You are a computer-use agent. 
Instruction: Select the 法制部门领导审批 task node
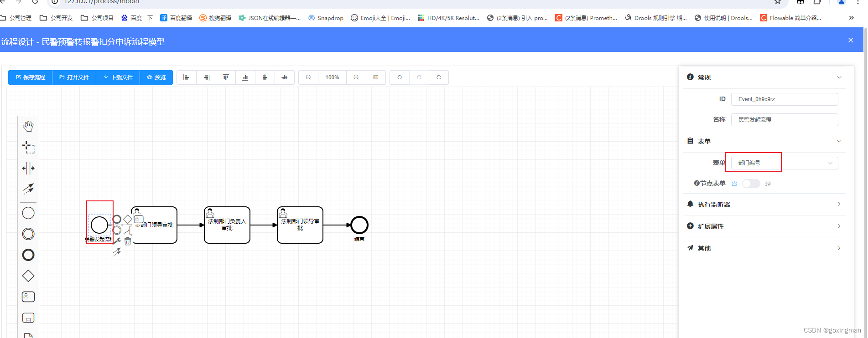tap(300, 225)
